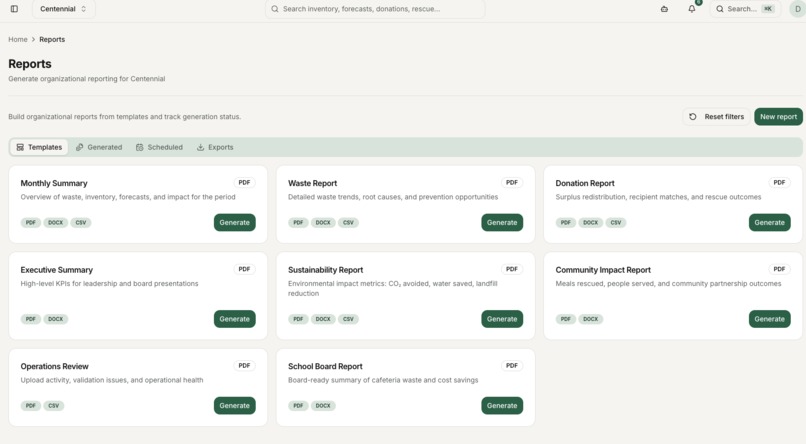Click the PDF badge on Community Impact Report header
This screenshot has width=806, height=444.
click(779, 269)
